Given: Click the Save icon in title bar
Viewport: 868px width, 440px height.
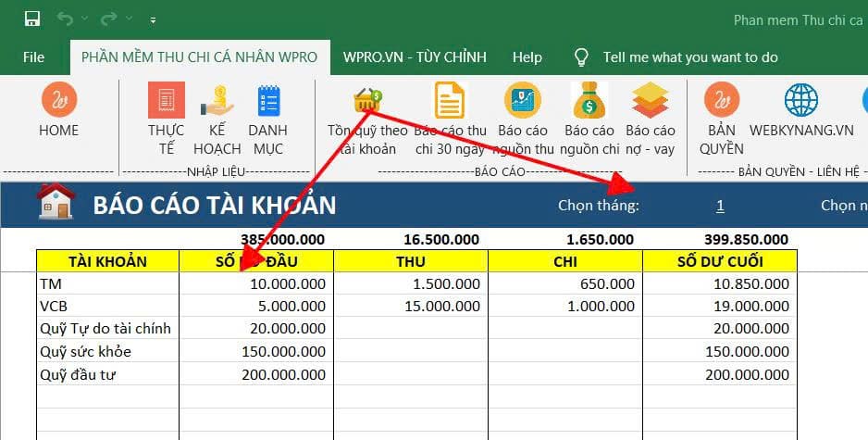Looking at the screenshot, I should pyautogui.click(x=32, y=19).
